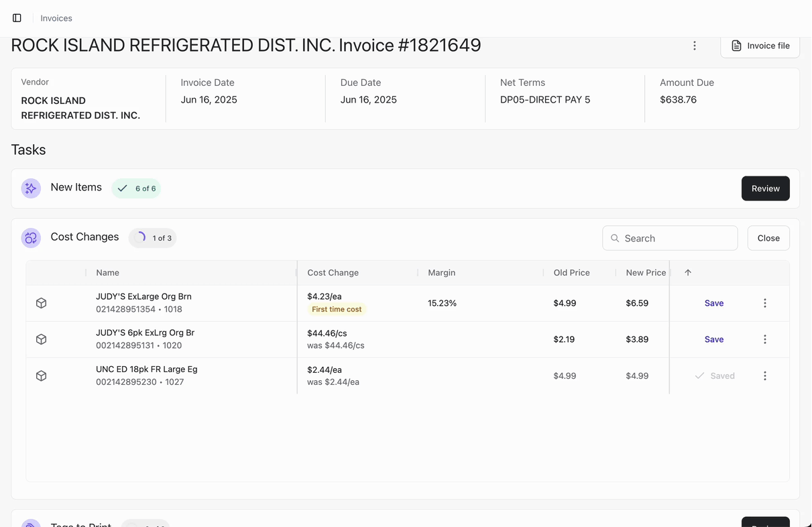
Task: Open invoice options three-dot menu
Action: pyautogui.click(x=695, y=46)
